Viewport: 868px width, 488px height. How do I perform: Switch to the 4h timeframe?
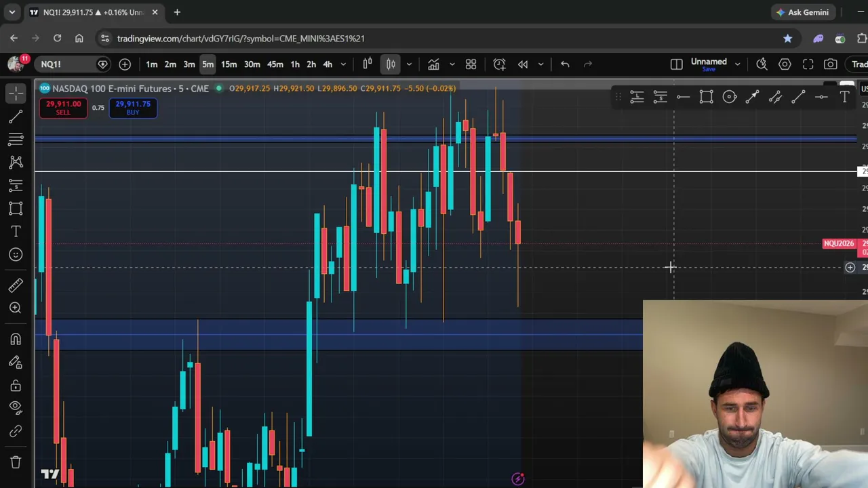tap(328, 64)
